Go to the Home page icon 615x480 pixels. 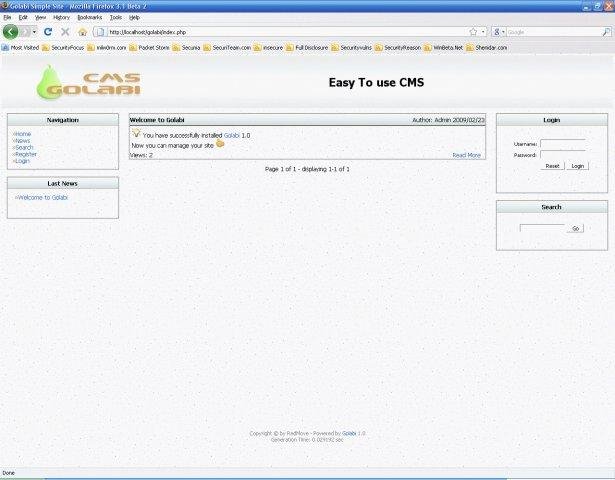coord(82,32)
